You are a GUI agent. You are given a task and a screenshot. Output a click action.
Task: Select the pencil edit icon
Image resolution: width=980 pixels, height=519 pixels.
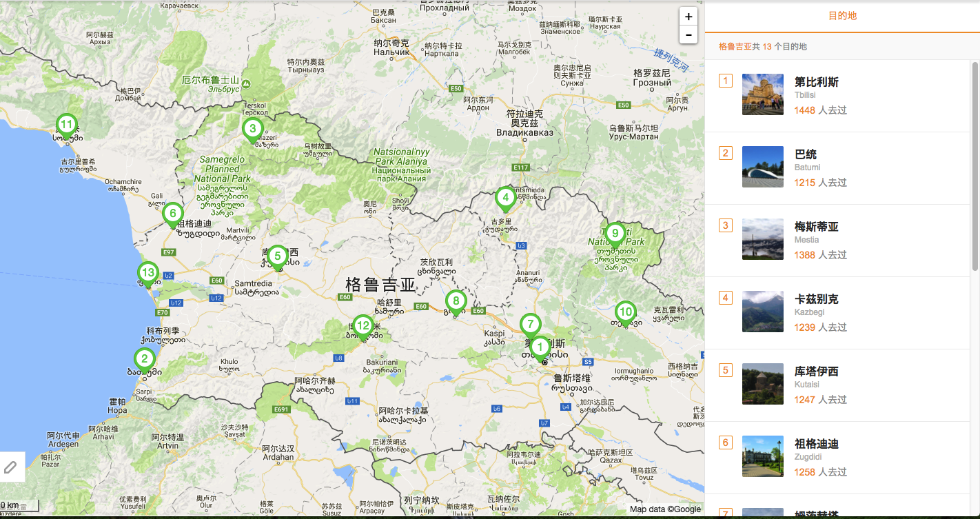pos(12,467)
